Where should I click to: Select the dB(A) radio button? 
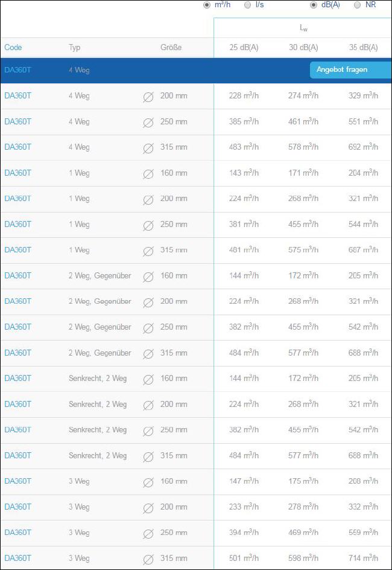[x=314, y=5]
